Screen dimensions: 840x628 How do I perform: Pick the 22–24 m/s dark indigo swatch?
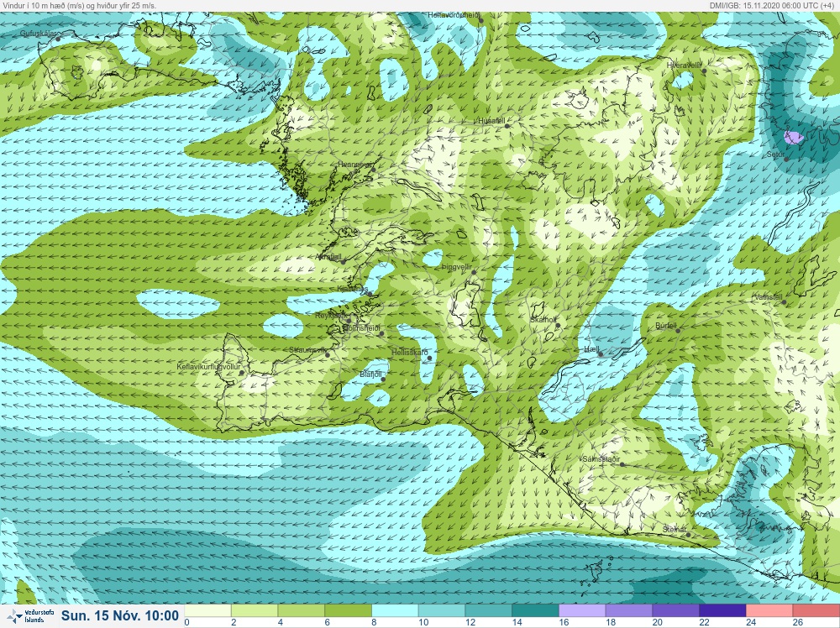tap(722, 611)
